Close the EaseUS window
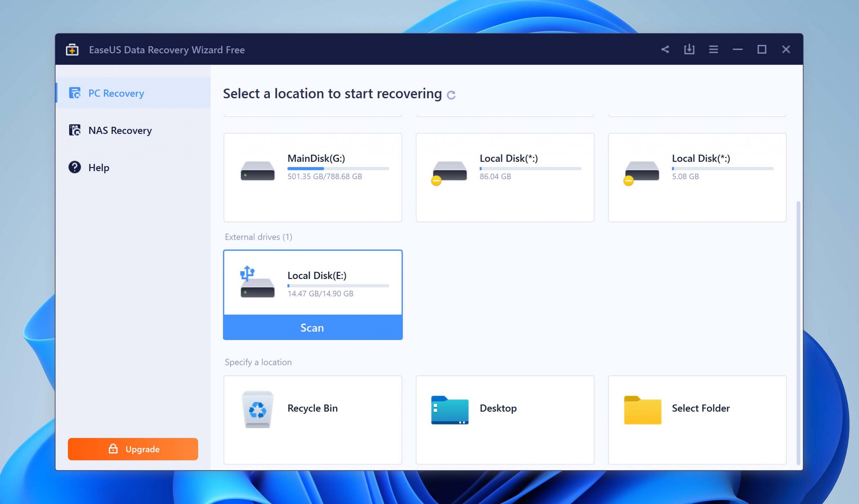Viewport: 859px width, 504px height. [x=786, y=49]
